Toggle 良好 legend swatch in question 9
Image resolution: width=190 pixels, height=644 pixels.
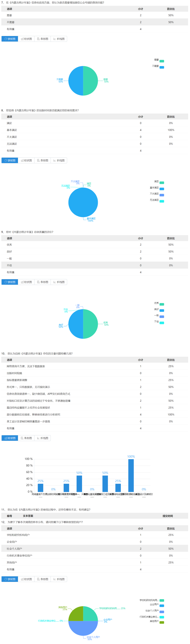162,310
